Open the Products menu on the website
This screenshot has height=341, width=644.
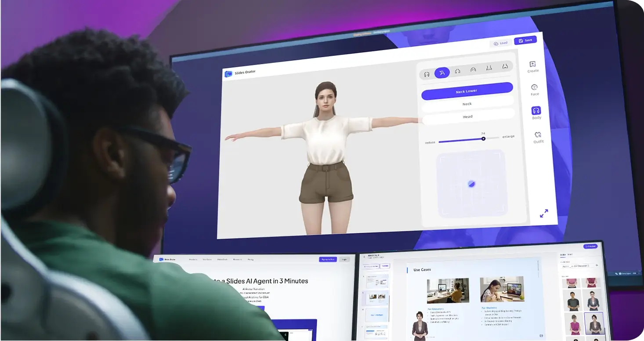[x=193, y=260]
